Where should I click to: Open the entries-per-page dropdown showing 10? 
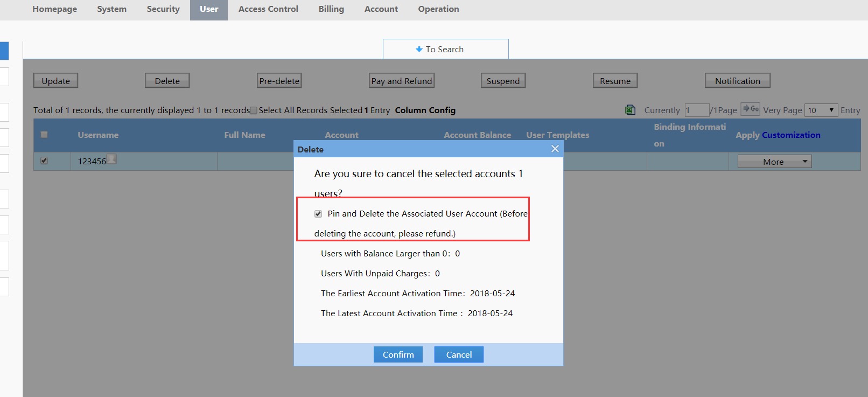pyautogui.click(x=821, y=110)
